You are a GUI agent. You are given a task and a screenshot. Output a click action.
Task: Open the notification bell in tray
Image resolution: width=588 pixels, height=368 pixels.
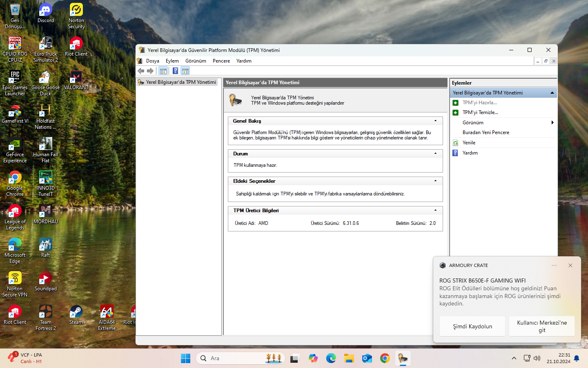pos(577,359)
